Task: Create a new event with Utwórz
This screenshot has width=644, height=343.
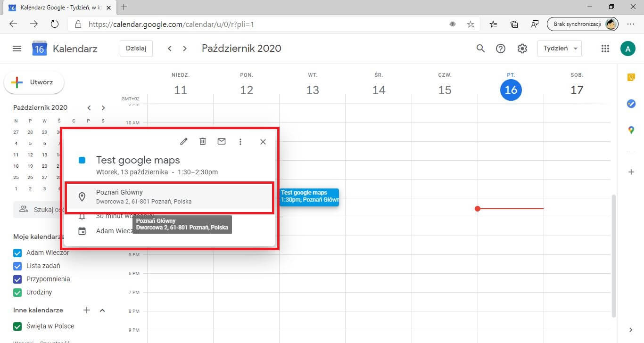Action: 34,82
